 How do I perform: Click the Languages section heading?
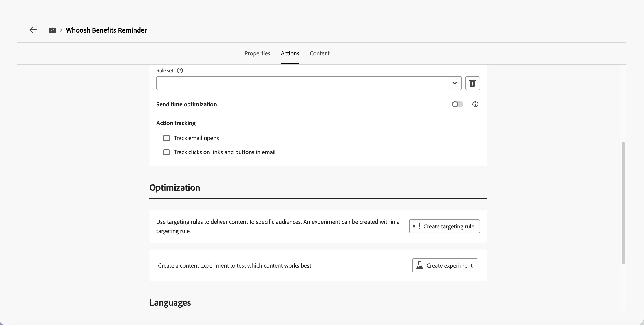tap(170, 303)
